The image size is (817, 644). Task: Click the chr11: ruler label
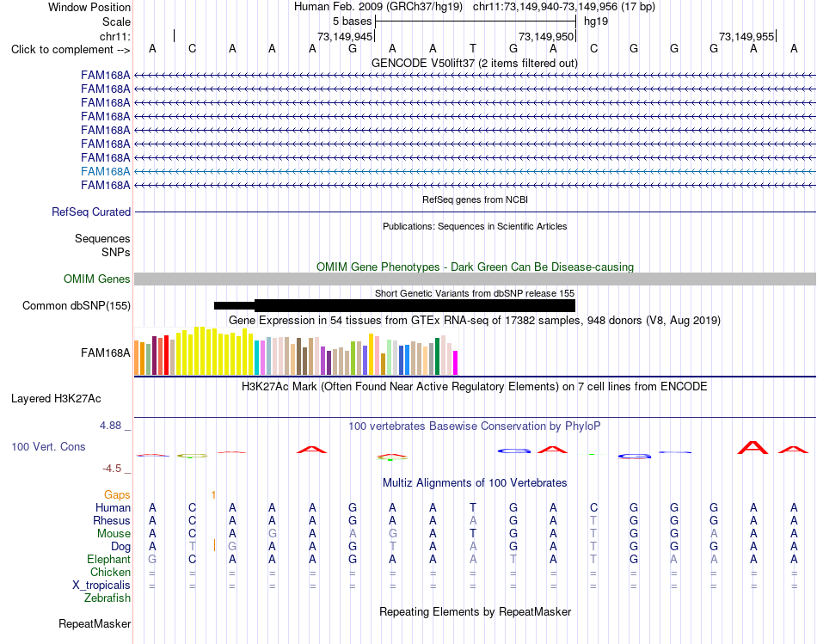(x=115, y=36)
